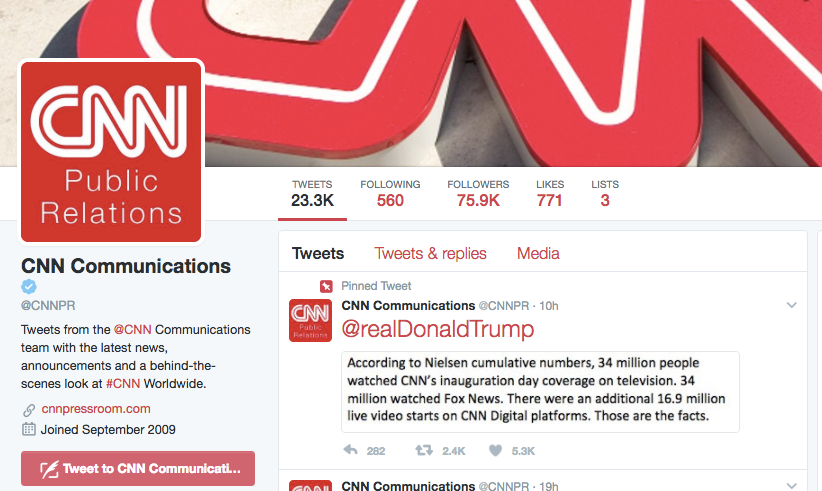Click the blue verified badge icon
Viewport: 822px width, 491px height.
click(29, 287)
